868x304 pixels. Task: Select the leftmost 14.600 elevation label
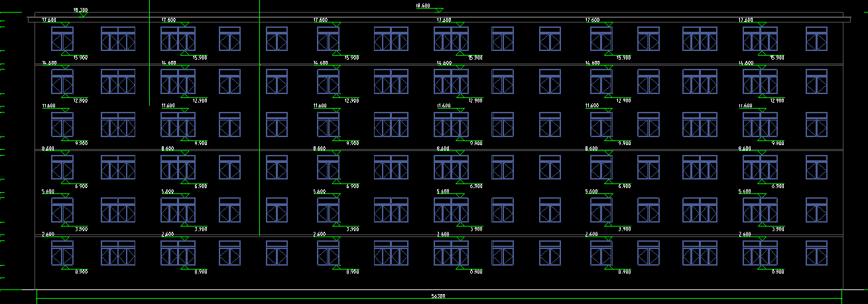click(49, 63)
